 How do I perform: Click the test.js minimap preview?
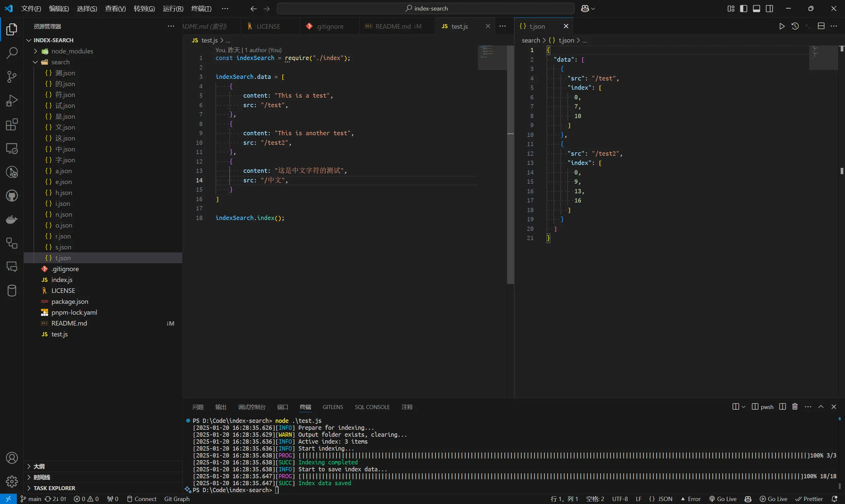[x=492, y=57]
